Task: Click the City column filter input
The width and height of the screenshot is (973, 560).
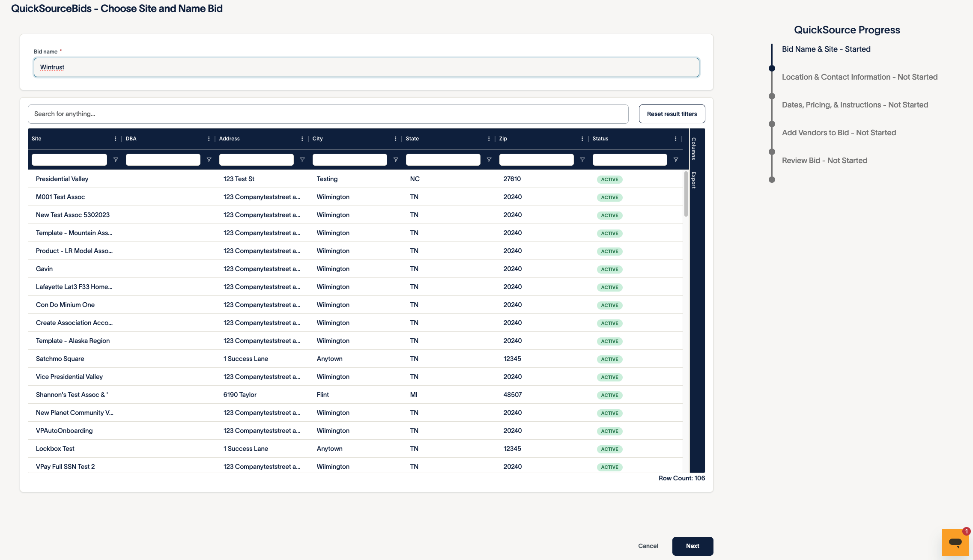Action: pos(350,160)
